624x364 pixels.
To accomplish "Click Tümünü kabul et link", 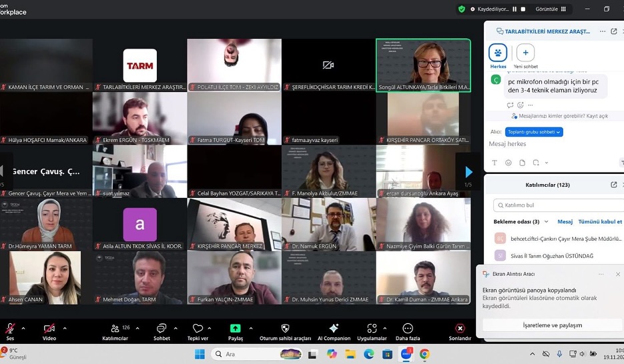I will [600, 221].
